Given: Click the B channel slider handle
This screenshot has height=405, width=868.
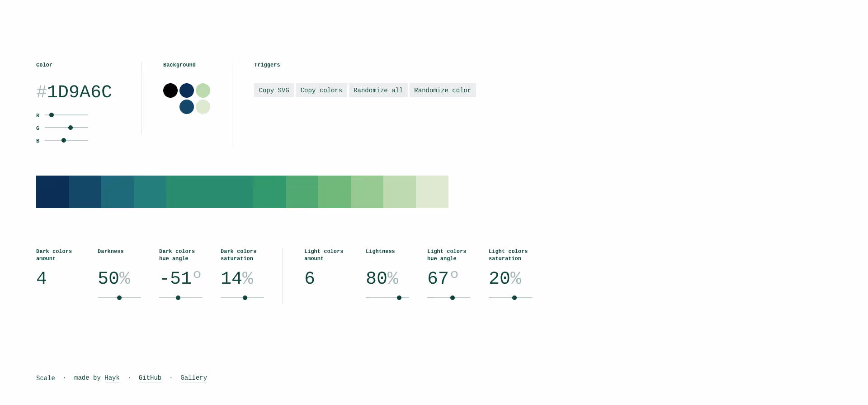Looking at the screenshot, I should 64,140.
